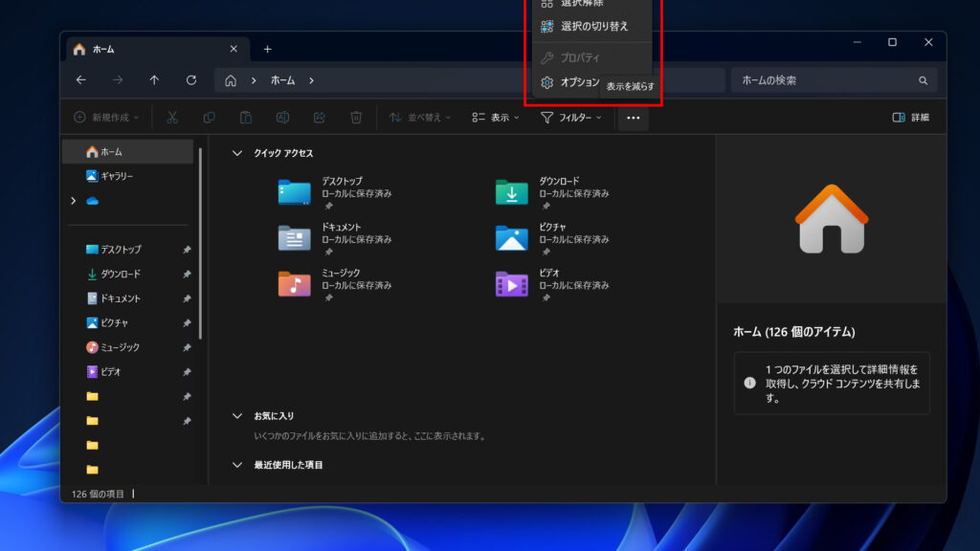The width and height of the screenshot is (980, 551).
Task: Go back with the left arrow button
Action: click(81, 80)
